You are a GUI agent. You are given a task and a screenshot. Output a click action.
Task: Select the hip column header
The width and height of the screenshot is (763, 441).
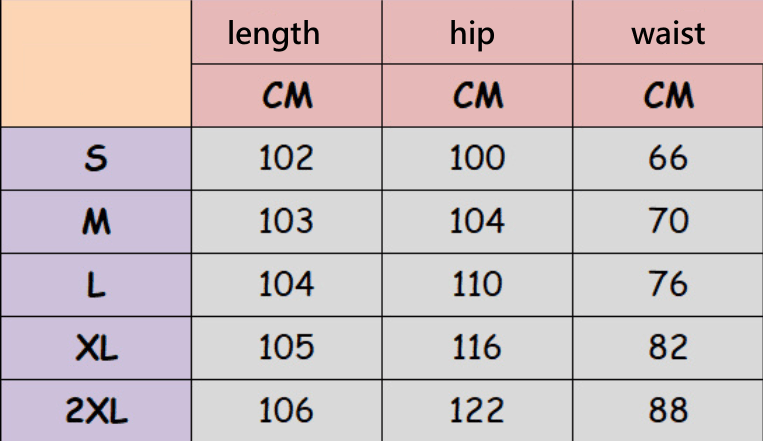(x=472, y=33)
